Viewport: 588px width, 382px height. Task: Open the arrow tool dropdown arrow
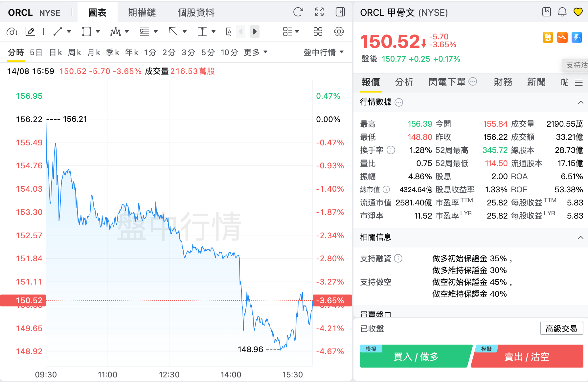(185, 32)
